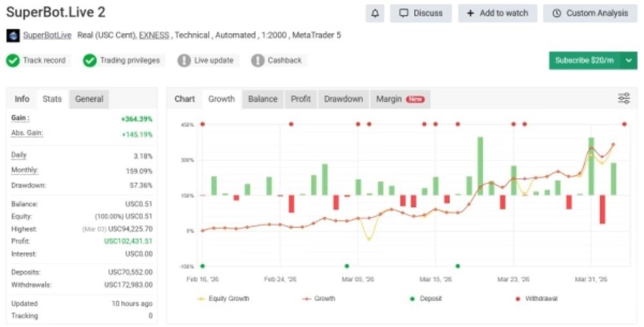644x327 pixels.
Task: Expand the Subscribe dropdown arrow
Action: (x=629, y=61)
